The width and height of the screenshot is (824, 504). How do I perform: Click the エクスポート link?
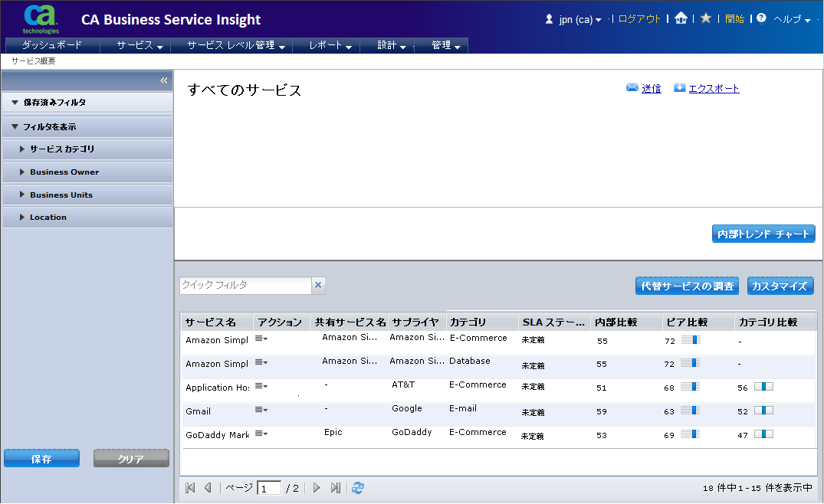[714, 88]
